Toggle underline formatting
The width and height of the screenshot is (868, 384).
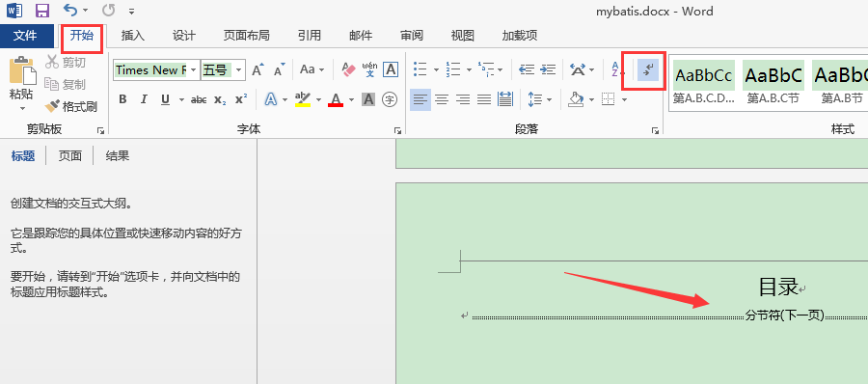point(165,99)
